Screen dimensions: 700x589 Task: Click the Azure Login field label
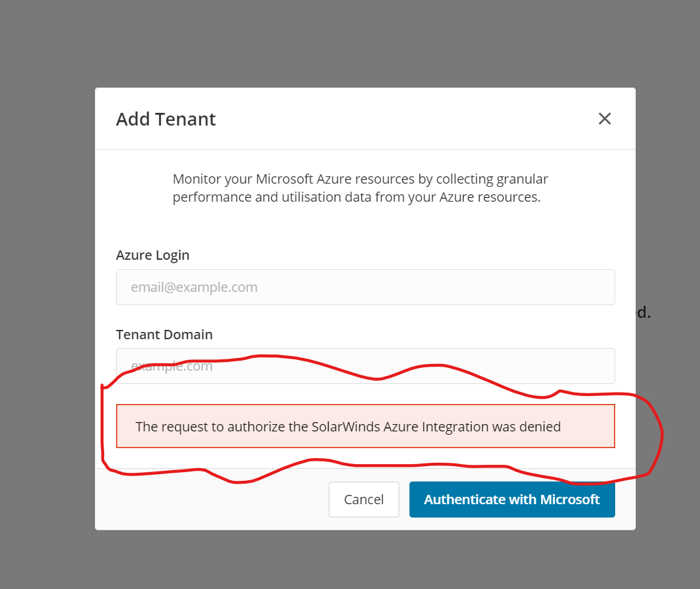152,255
